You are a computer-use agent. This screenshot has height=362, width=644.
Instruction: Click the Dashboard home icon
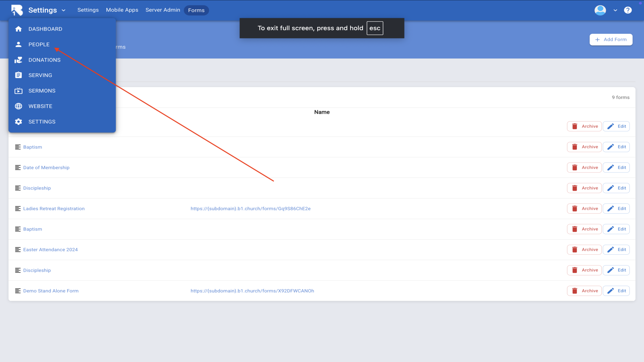(18, 29)
